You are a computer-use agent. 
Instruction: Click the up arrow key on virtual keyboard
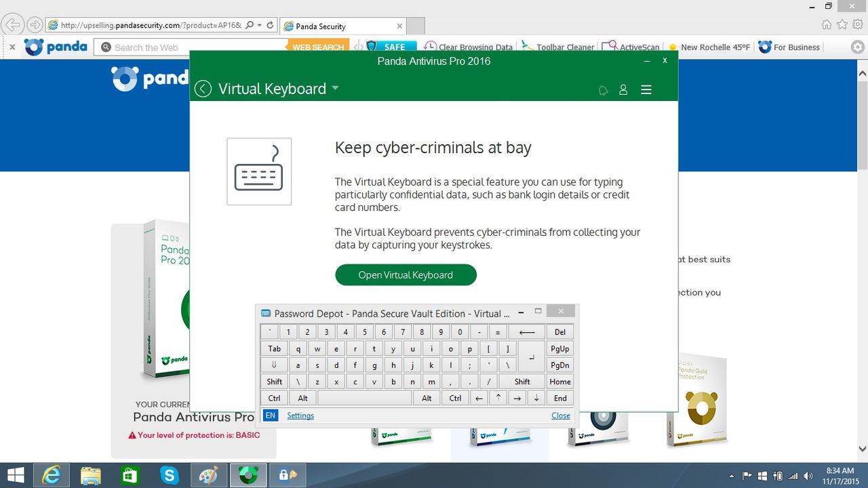coord(498,398)
